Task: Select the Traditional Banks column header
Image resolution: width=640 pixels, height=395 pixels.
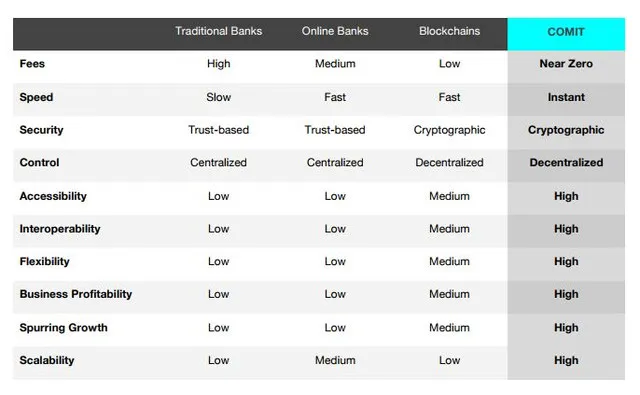Action: pos(218,31)
